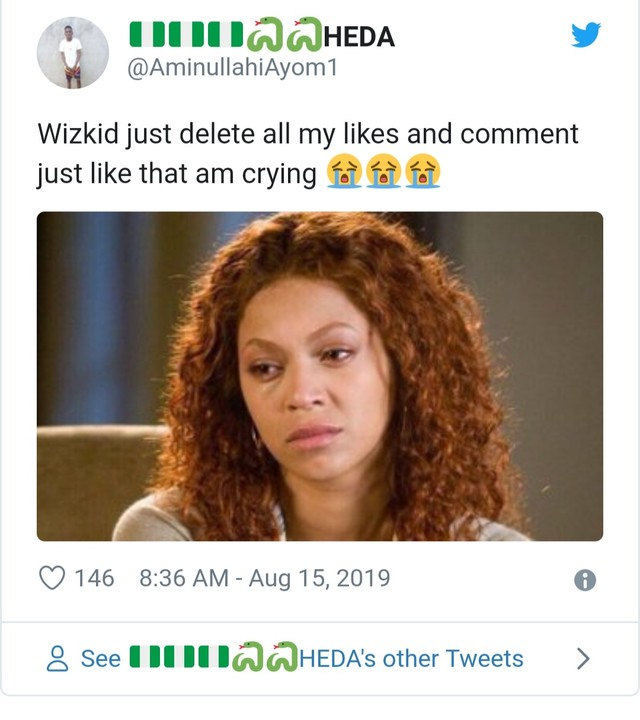Click the word "Wizkid" in the tweet
Viewport: 640px width, 720px height.
80,133
